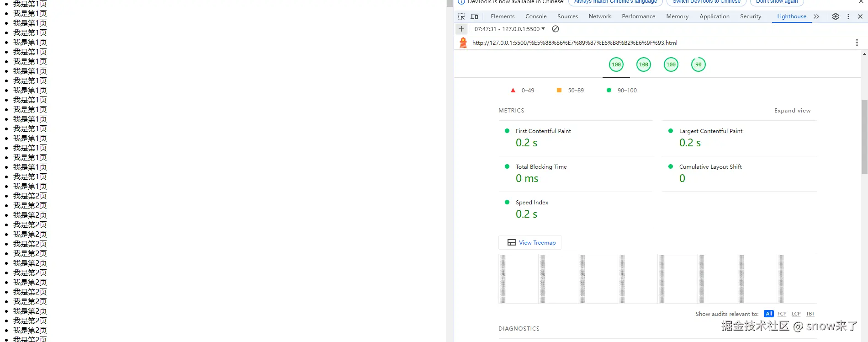Click the audited page URL text
The height and width of the screenshot is (342, 868).
tap(575, 43)
